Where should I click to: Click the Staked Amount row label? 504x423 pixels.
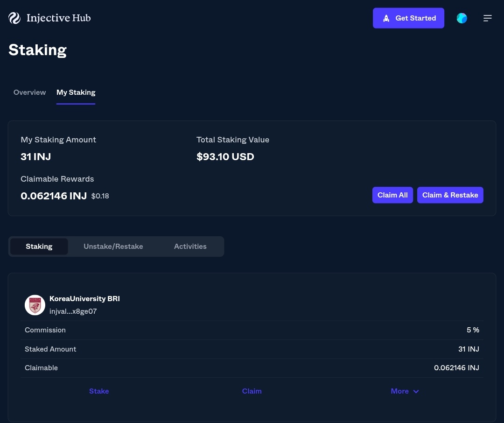coord(50,349)
